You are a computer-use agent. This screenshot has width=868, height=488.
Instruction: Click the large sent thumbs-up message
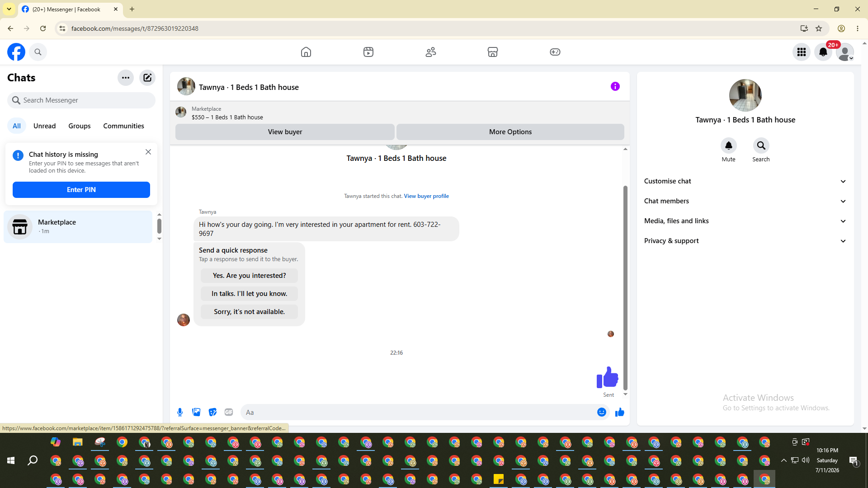coord(607,377)
